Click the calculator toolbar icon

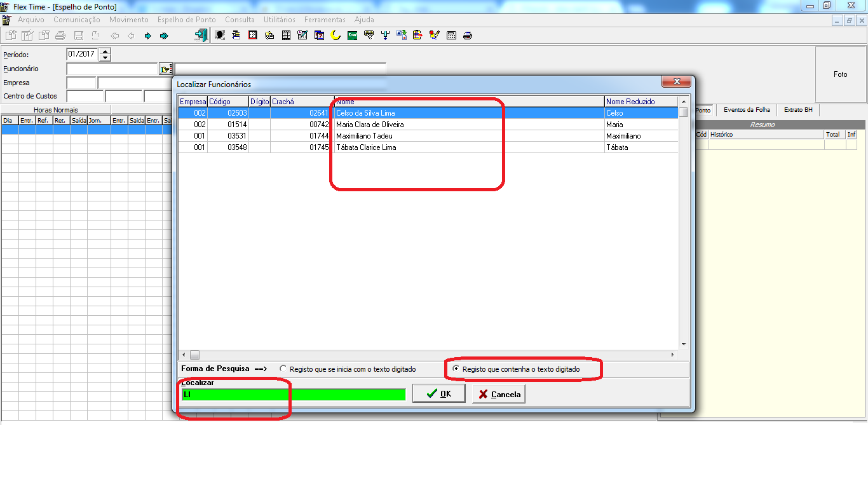click(451, 36)
